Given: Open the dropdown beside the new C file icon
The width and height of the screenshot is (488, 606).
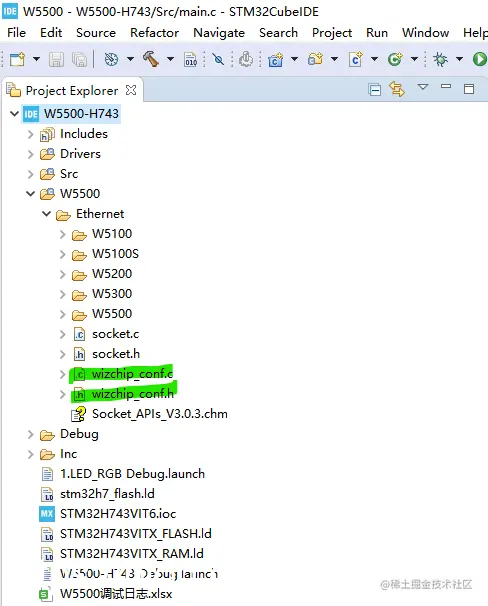Looking at the screenshot, I should pyautogui.click(x=374, y=59).
